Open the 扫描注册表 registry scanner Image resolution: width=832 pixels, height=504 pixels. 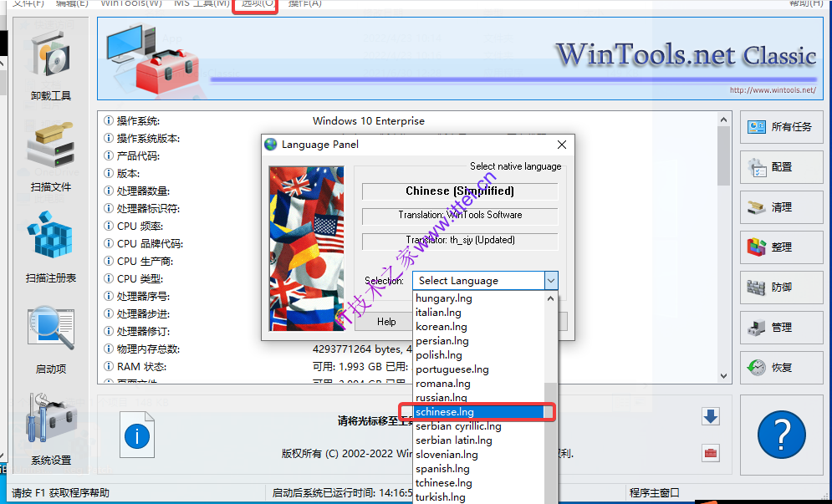click(51, 247)
